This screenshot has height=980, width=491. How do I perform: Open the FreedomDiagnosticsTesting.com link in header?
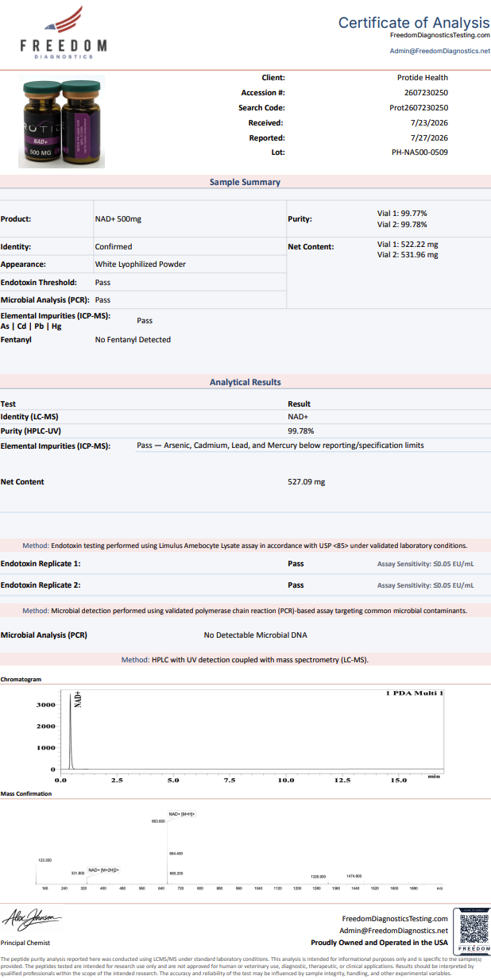coord(440,35)
